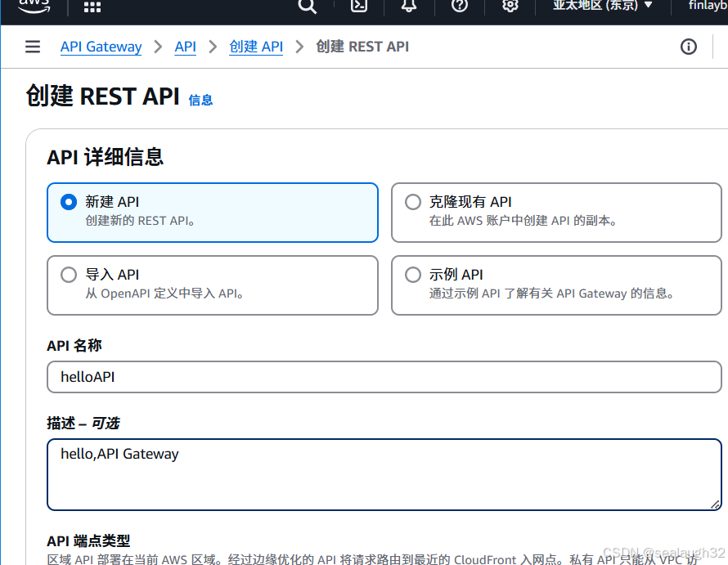Open the notifications bell
The height and width of the screenshot is (565, 728).
(x=409, y=6)
